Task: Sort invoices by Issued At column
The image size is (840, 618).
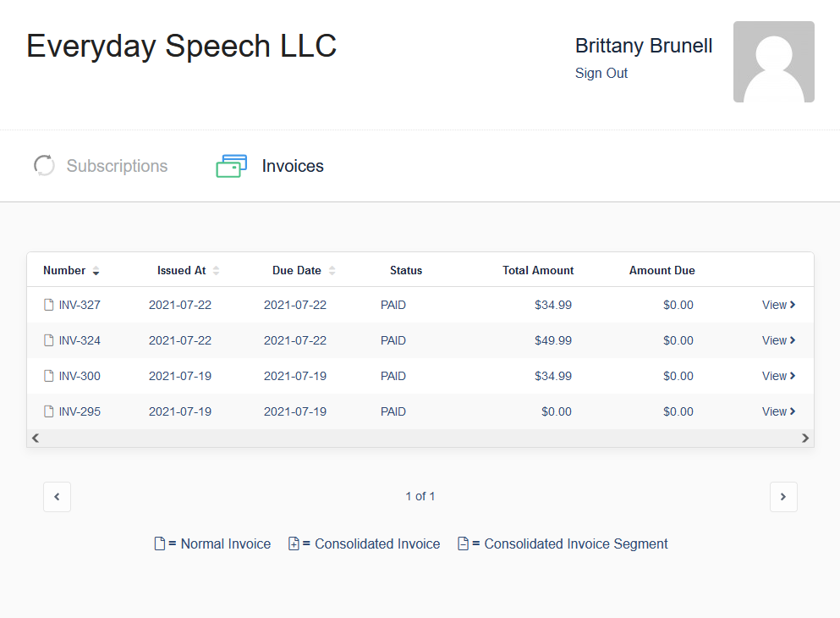Action: [188, 270]
